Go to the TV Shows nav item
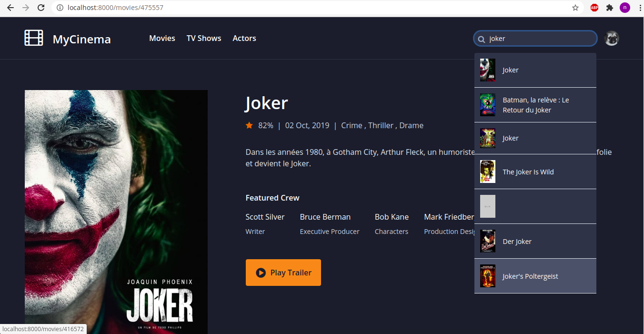Image resolution: width=644 pixels, height=334 pixels. tap(204, 38)
